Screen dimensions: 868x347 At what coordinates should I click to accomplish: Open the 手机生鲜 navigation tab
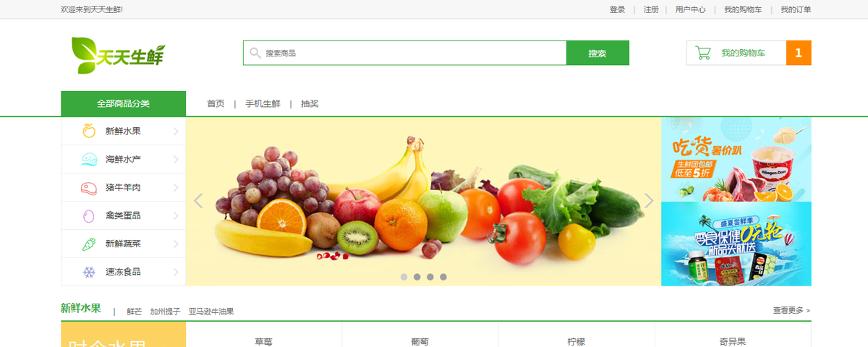click(x=263, y=103)
